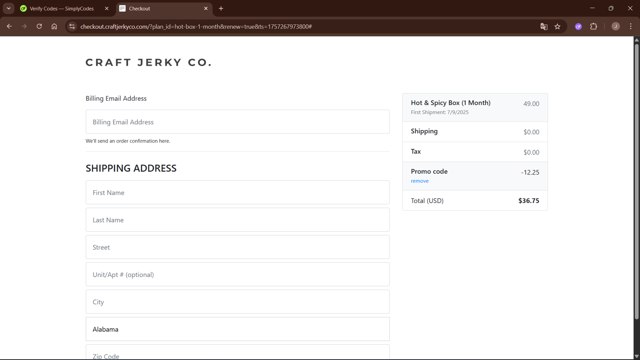Click the Unit/Apt # optional field
The width and height of the screenshot is (640, 360).
(238, 274)
